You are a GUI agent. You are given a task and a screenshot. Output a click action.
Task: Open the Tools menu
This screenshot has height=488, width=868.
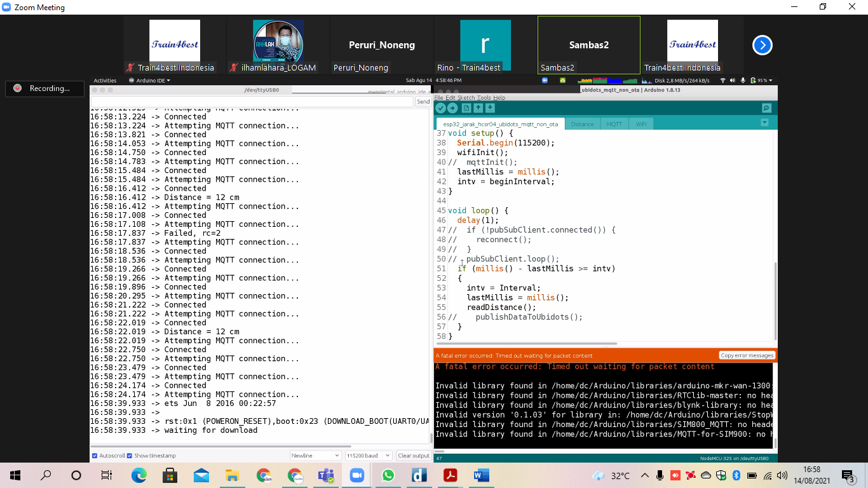(484, 98)
